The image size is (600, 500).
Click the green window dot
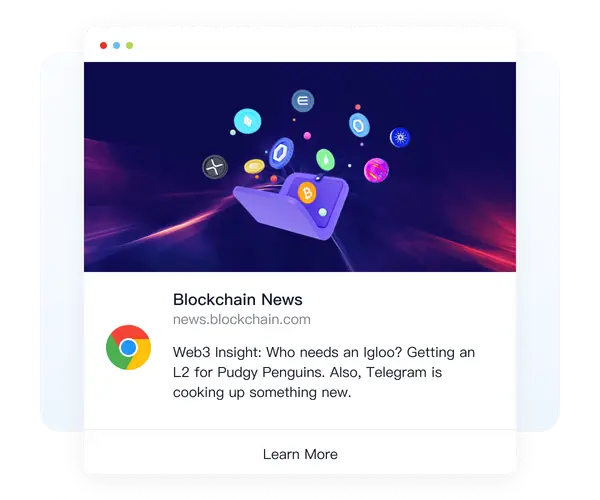(x=129, y=46)
